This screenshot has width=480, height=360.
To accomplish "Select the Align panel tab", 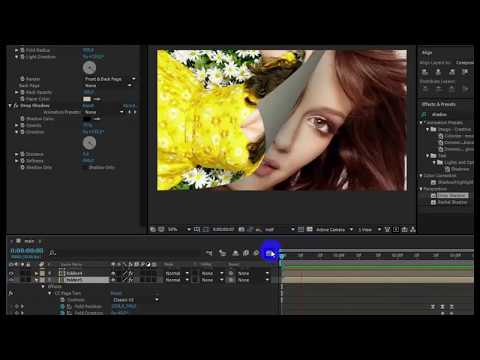I will click(x=427, y=52).
